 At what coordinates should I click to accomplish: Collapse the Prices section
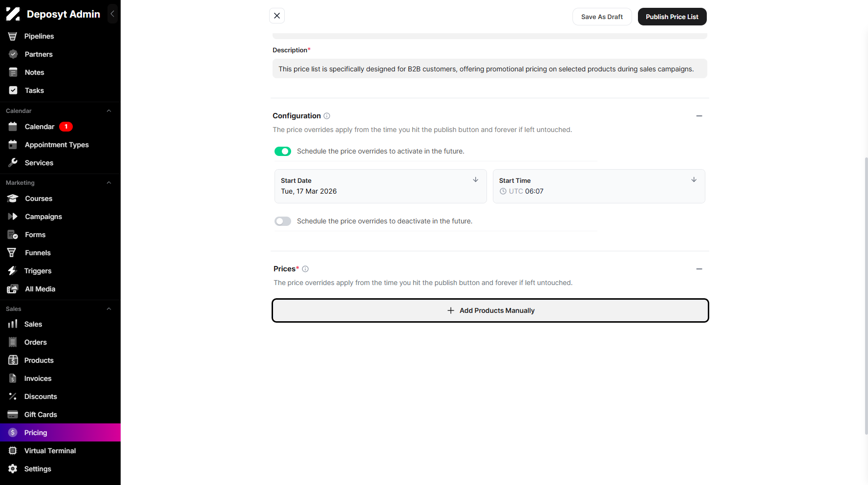[x=699, y=269]
